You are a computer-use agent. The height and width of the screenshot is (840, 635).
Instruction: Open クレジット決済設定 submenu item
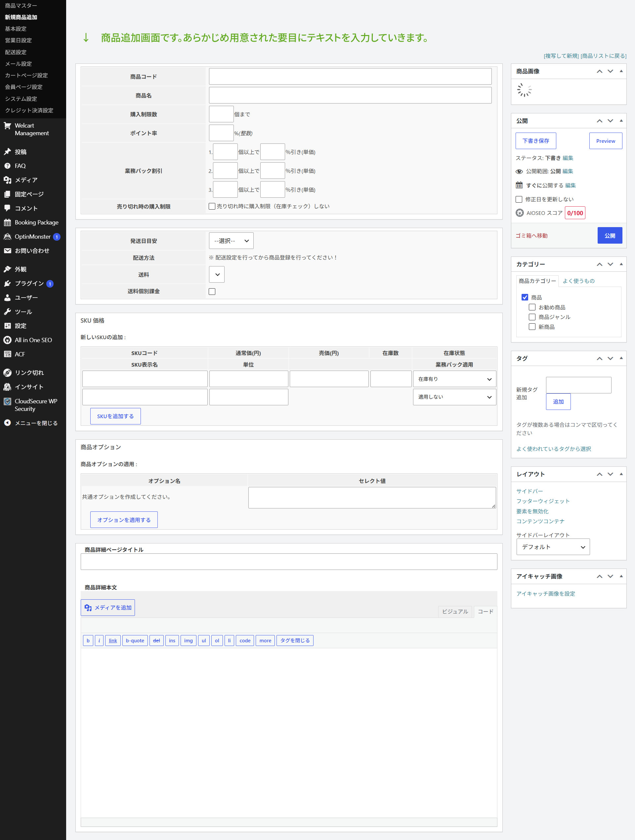tap(29, 110)
